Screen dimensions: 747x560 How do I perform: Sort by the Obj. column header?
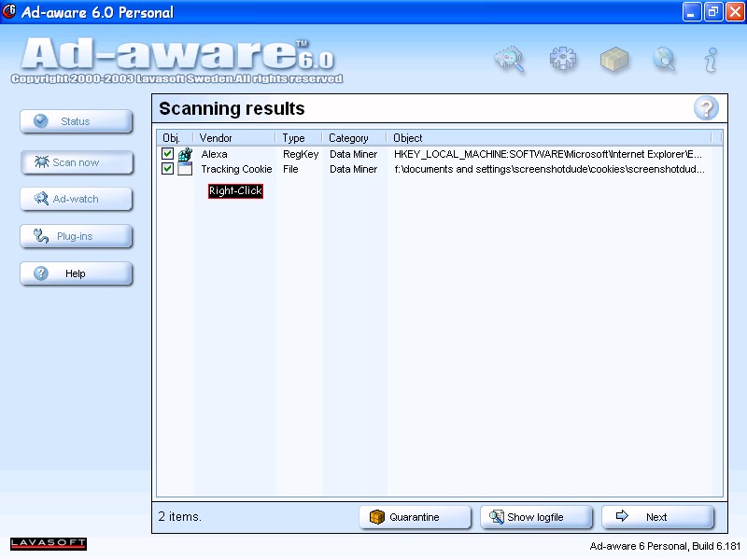(175, 138)
